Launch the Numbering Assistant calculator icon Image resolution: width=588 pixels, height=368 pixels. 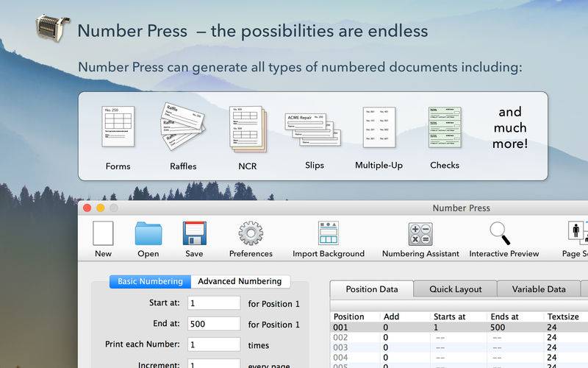[420, 233]
